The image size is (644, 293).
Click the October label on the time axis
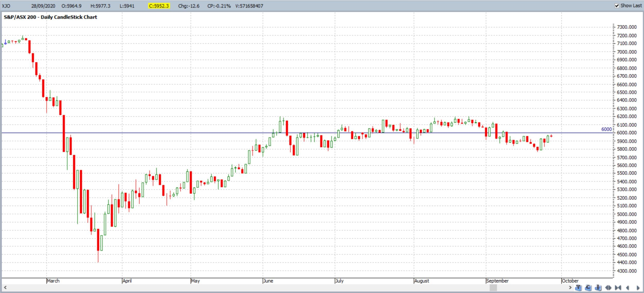570,281
